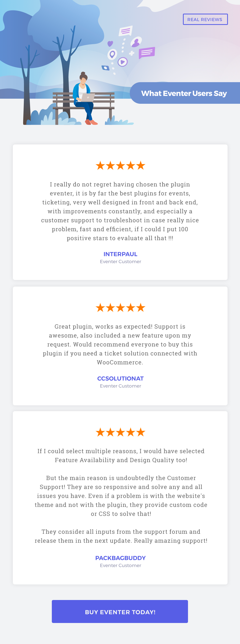Click the purple heart icon
The width and height of the screenshot is (240, 644).
point(110,44)
